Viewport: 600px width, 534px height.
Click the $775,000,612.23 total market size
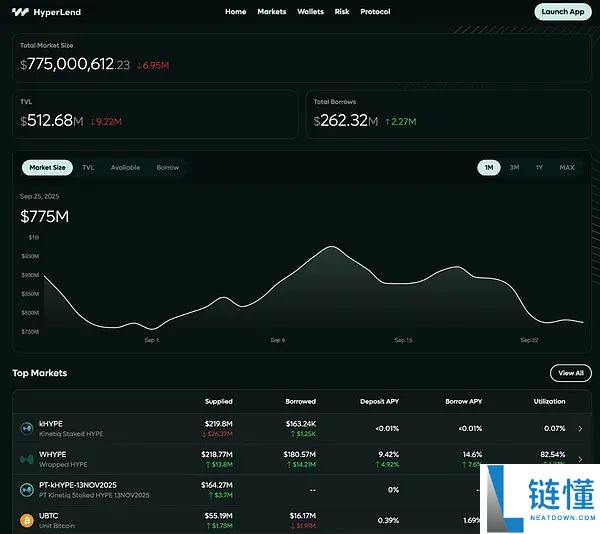[x=75, y=64]
